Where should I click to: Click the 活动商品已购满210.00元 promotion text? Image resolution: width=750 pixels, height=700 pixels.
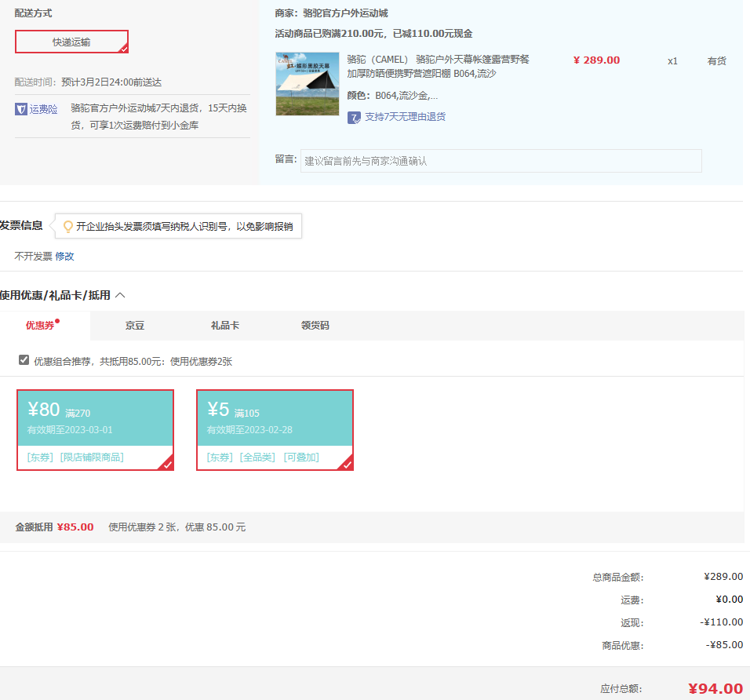373,34
